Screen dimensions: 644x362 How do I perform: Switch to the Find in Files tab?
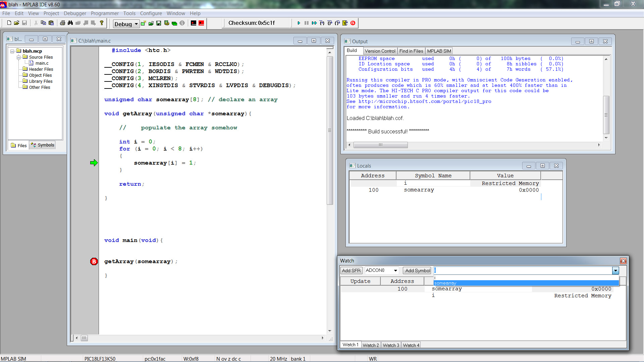coord(411,51)
